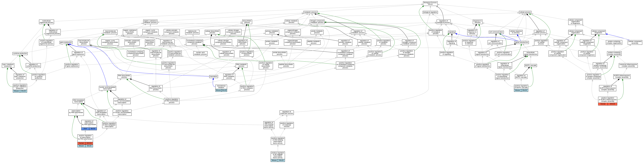This screenshot has height=163, width=644.
Task: Click the 'cytokine production' node
Action: (20, 53)
